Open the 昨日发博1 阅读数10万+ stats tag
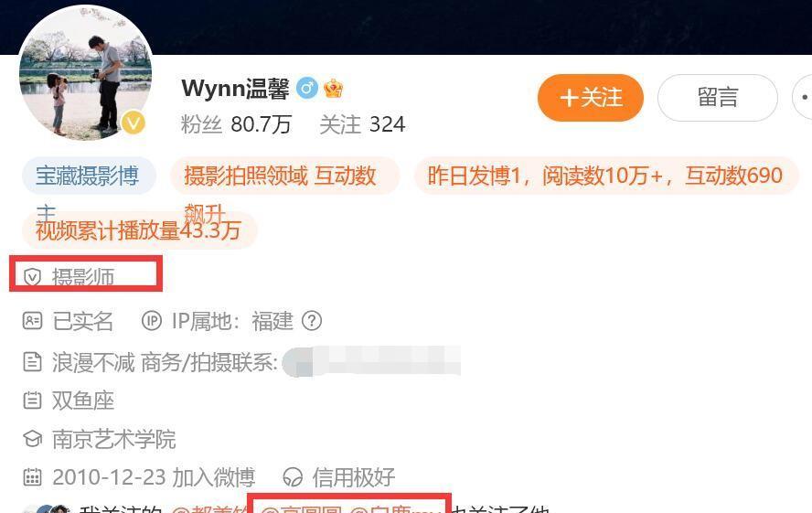The height and width of the screenshot is (513, 812). (x=606, y=176)
